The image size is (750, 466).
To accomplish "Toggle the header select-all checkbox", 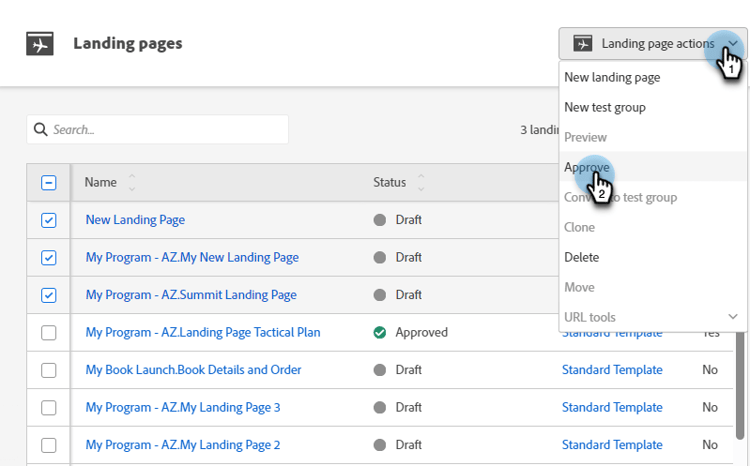I will click(x=49, y=183).
